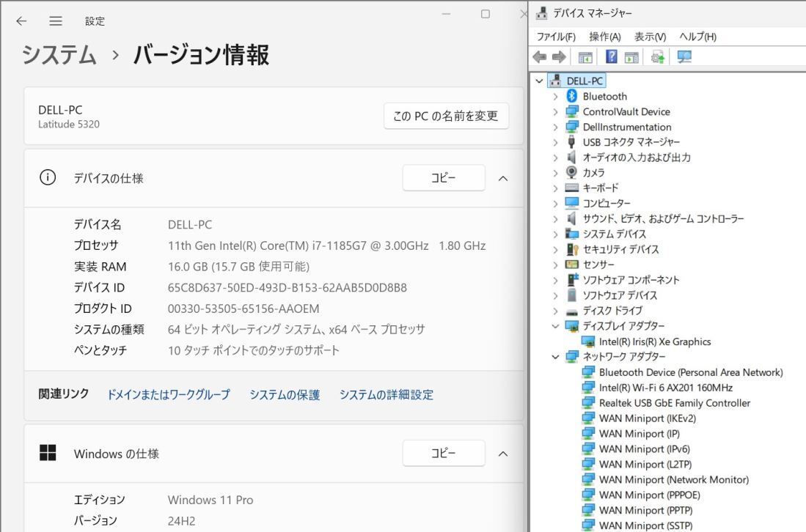
Task: Open device Properties using the toolbar icon
Action: pos(631,56)
